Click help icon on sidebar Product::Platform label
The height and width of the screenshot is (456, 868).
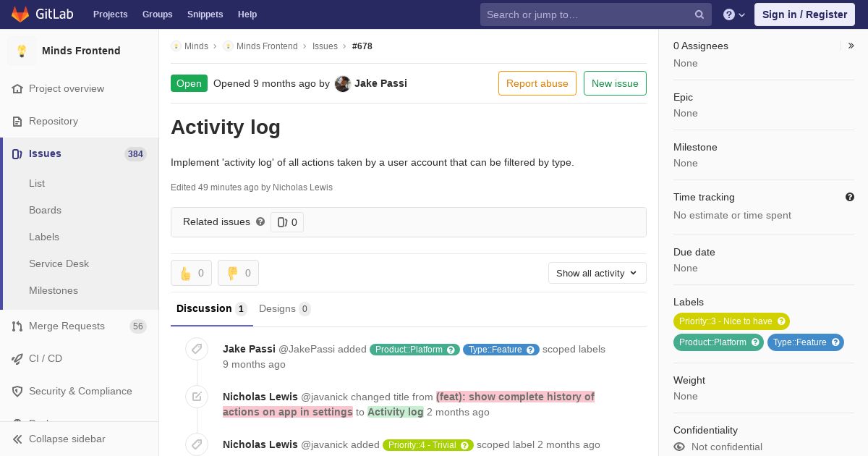click(x=755, y=342)
